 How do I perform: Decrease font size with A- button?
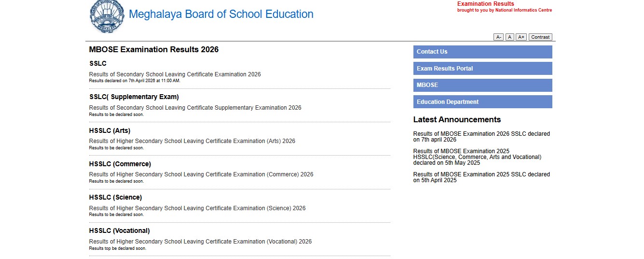coord(498,37)
